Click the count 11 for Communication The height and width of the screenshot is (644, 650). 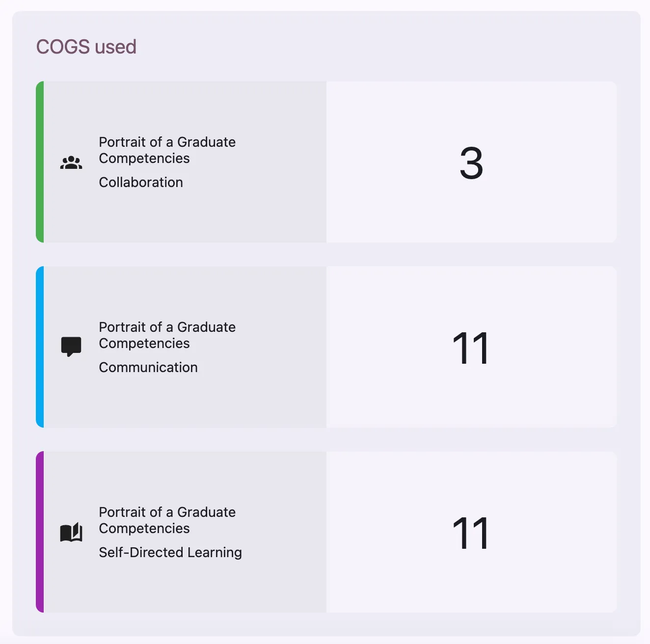[471, 346]
